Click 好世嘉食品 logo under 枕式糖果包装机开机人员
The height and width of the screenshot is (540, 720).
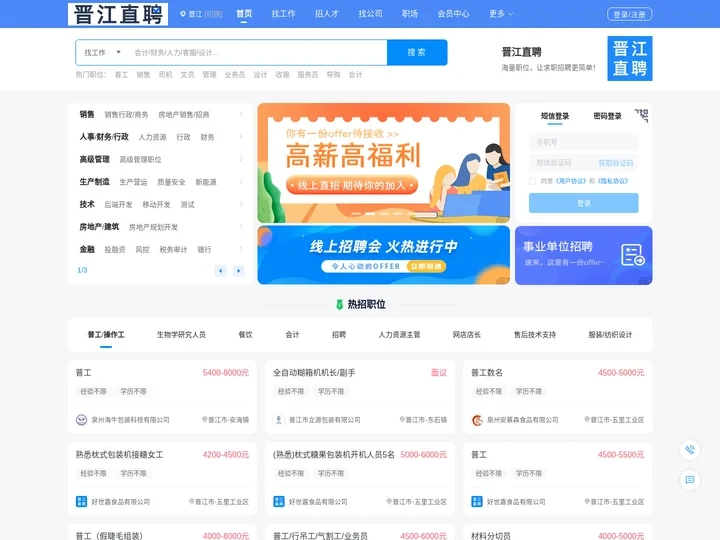click(x=279, y=501)
